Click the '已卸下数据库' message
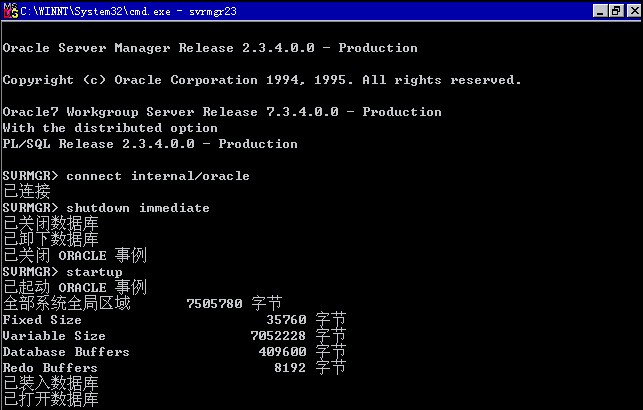643x410 pixels. click(x=51, y=239)
